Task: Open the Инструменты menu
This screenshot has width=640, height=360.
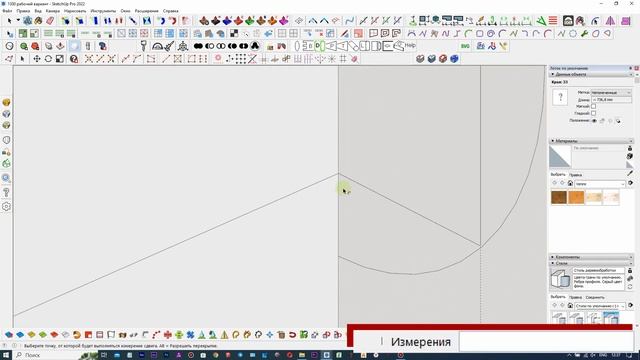Action: coord(103,11)
